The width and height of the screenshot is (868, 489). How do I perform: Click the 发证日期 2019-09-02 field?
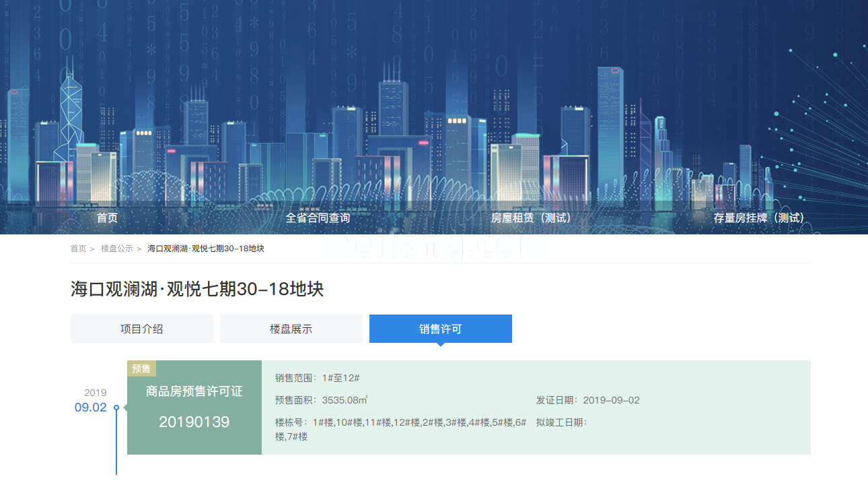pyautogui.click(x=587, y=400)
